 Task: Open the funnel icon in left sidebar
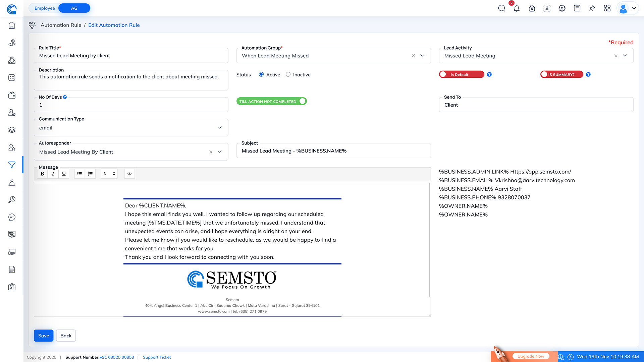(x=12, y=165)
